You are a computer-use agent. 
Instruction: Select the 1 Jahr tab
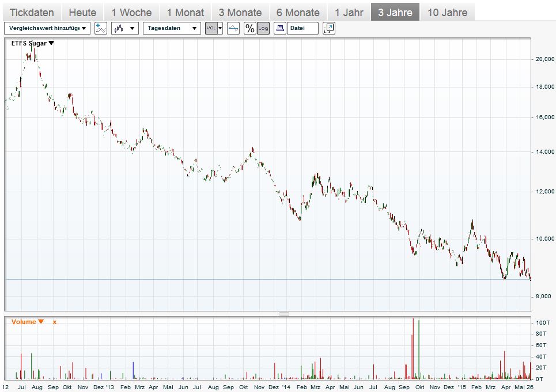click(349, 13)
